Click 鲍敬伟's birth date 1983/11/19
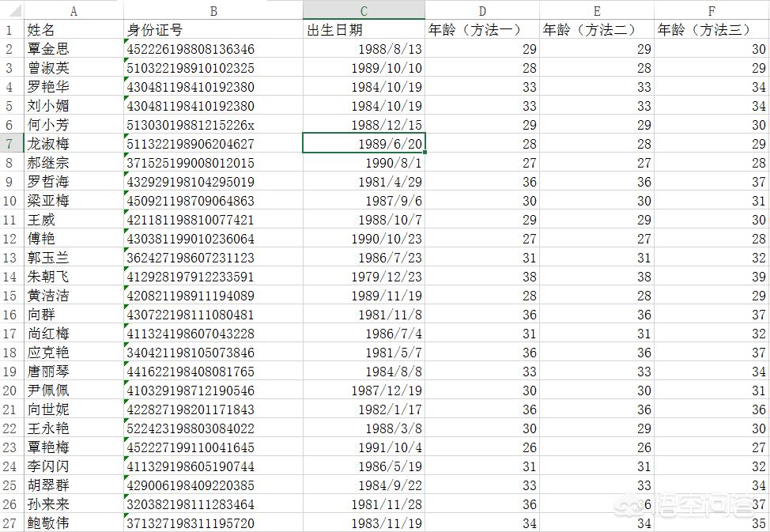The height and width of the screenshot is (532, 770). tap(363, 523)
